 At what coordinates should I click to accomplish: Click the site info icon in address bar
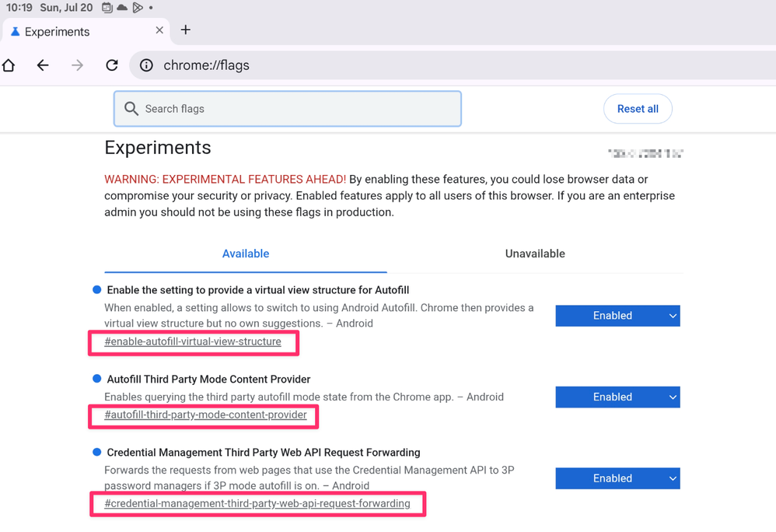(146, 65)
